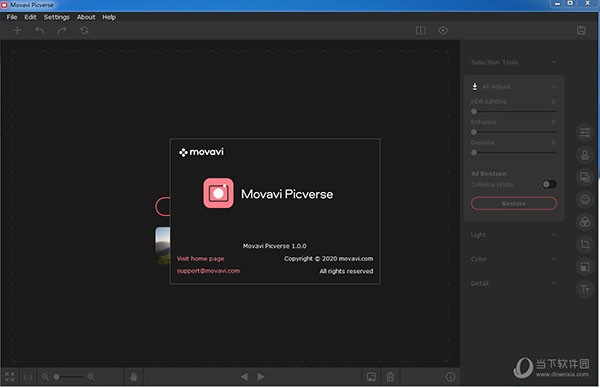Expand the Detail section
The image size is (600, 388).
click(x=514, y=283)
